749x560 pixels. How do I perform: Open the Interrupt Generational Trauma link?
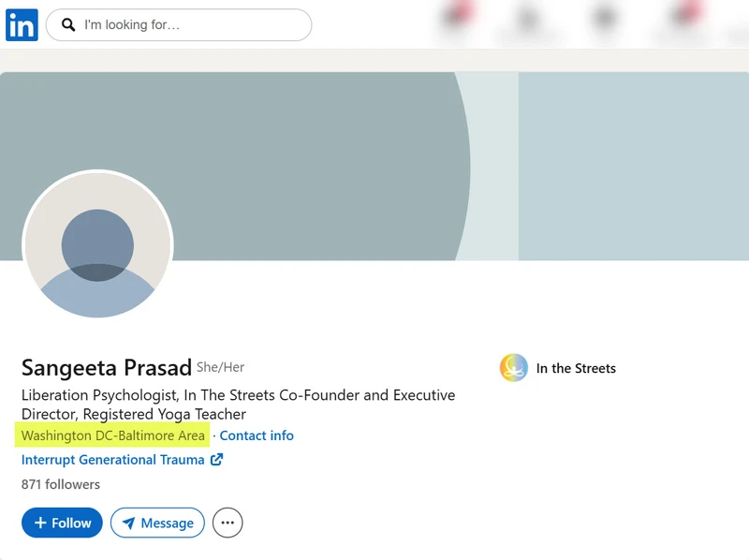(112, 460)
